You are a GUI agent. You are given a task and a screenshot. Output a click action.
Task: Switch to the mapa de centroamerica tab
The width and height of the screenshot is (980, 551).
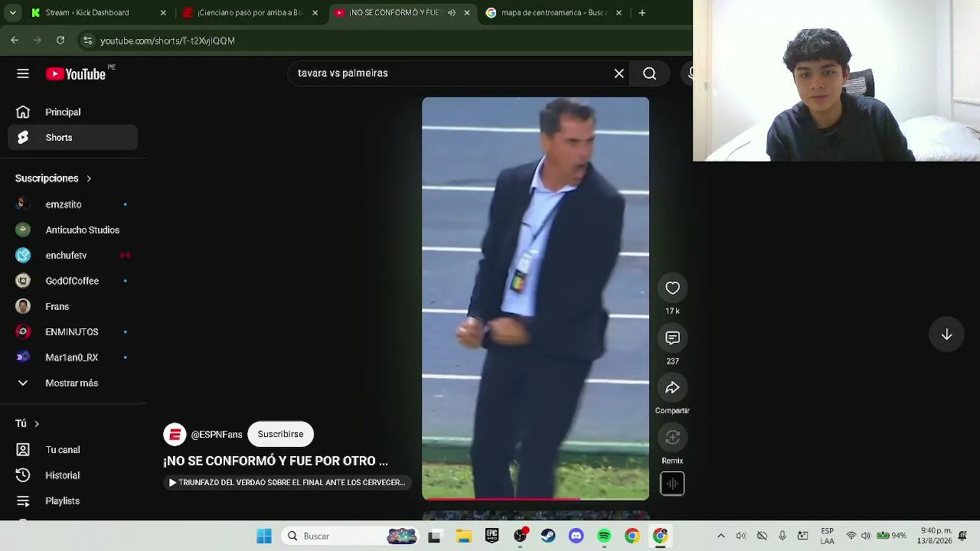click(554, 13)
